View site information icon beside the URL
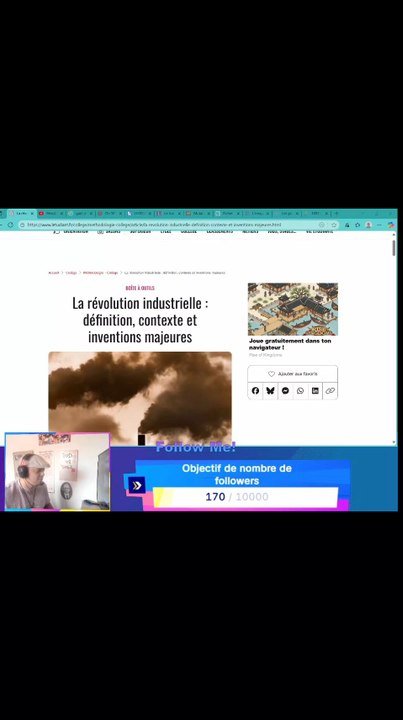Image resolution: width=403 pixels, height=720 pixels. click(22, 225)
